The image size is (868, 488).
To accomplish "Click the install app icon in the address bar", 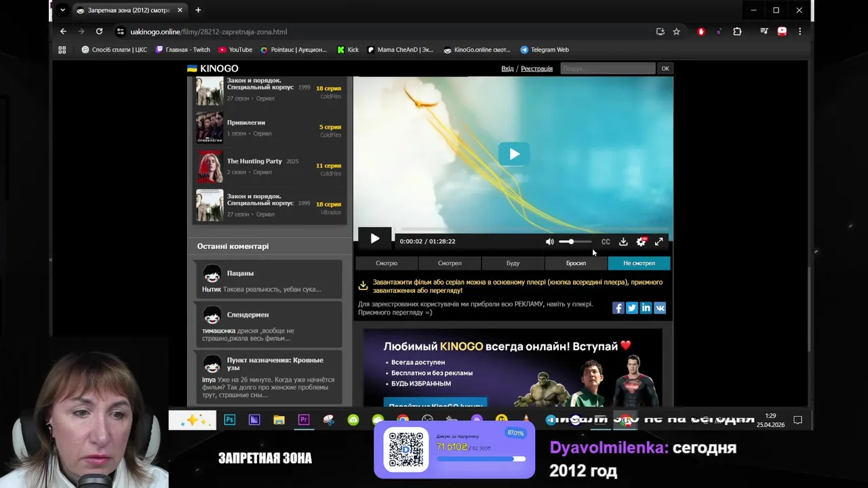I will (660, 31).
